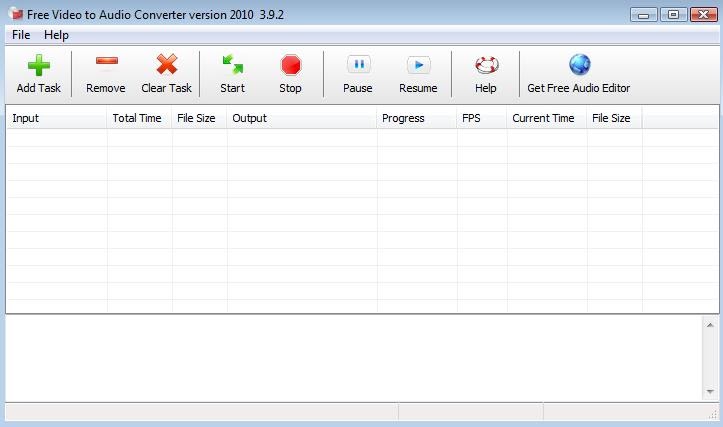Start conversion with green arrows icon
Viewport: 723px width, 427px height.
click(x=232, y=65)
